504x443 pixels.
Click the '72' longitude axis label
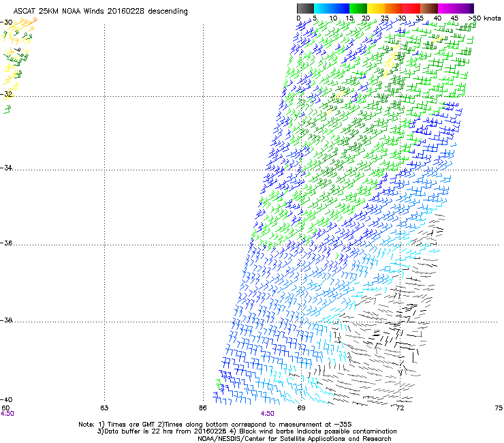[x=400, y=408]
